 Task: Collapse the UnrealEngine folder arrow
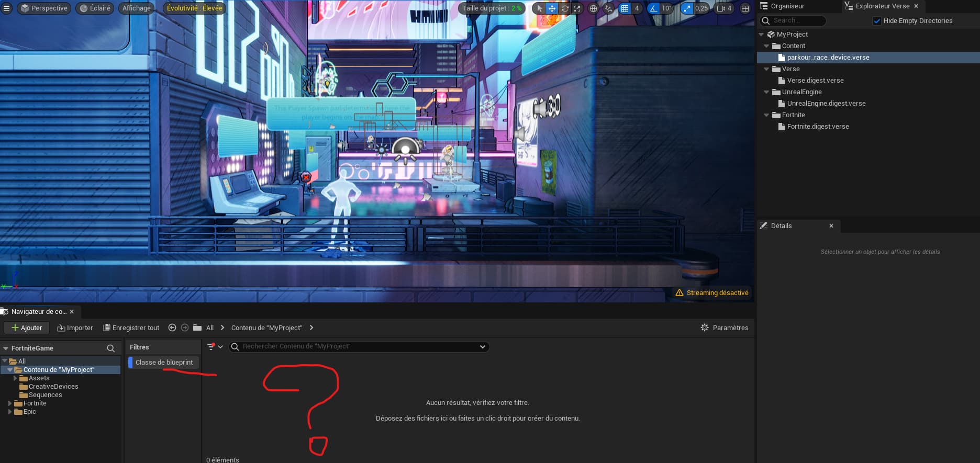pyautogui.click(x=766, y=92)
